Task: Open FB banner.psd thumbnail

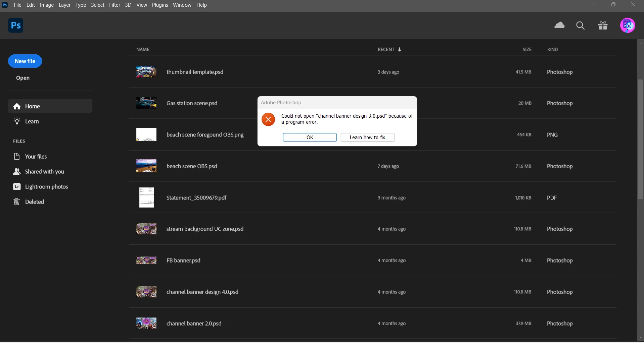Action: [146, 261]
